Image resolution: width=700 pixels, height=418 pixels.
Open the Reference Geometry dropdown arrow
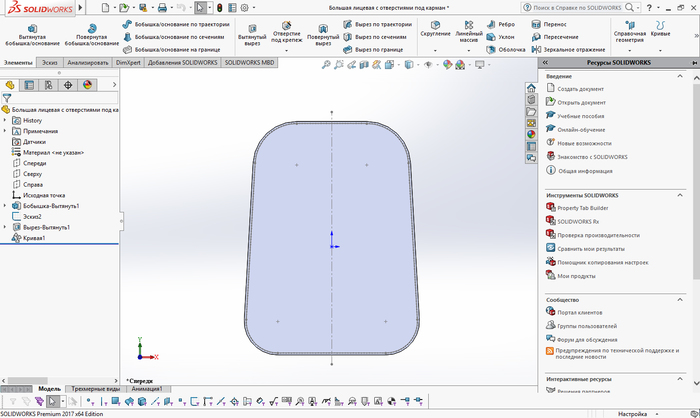[x=630, y=50]
